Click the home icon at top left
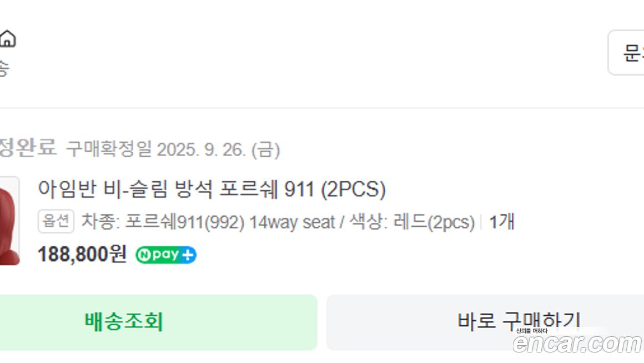 7,39
